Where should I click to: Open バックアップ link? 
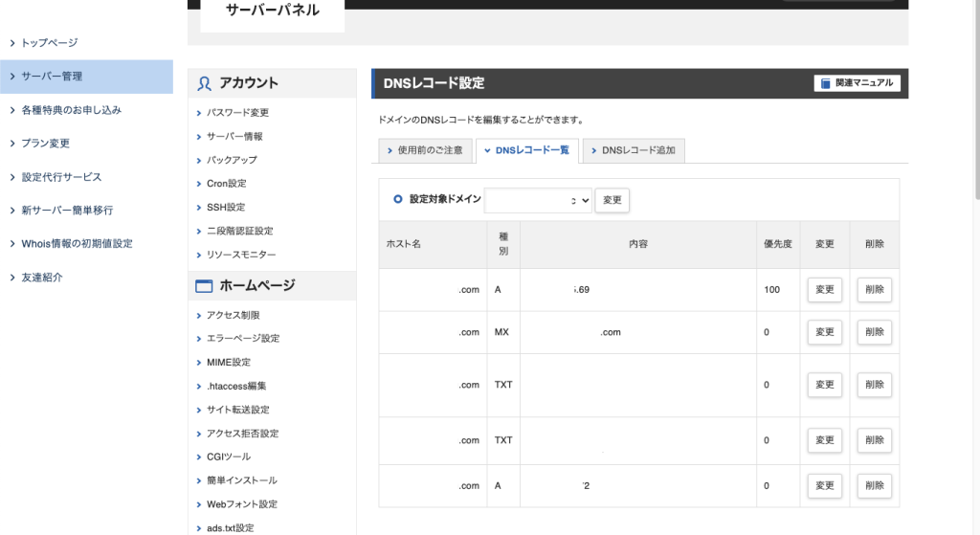[232, 160]
